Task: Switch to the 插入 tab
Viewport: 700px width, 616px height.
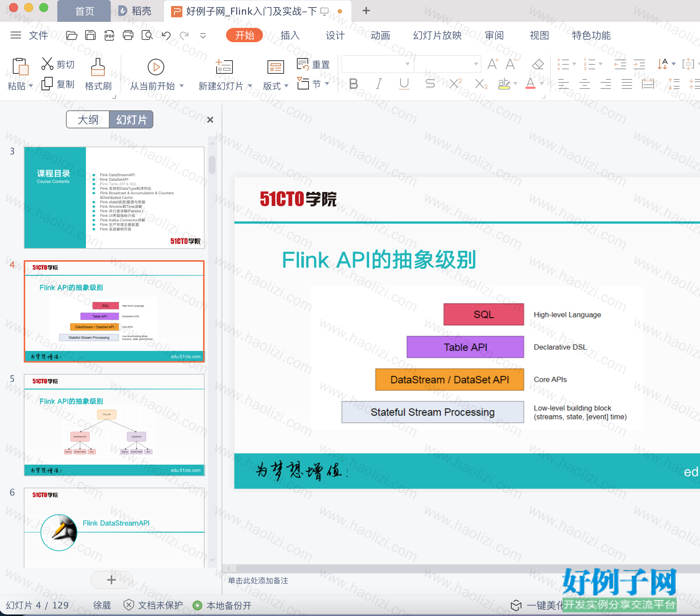Action: (290, 35)
